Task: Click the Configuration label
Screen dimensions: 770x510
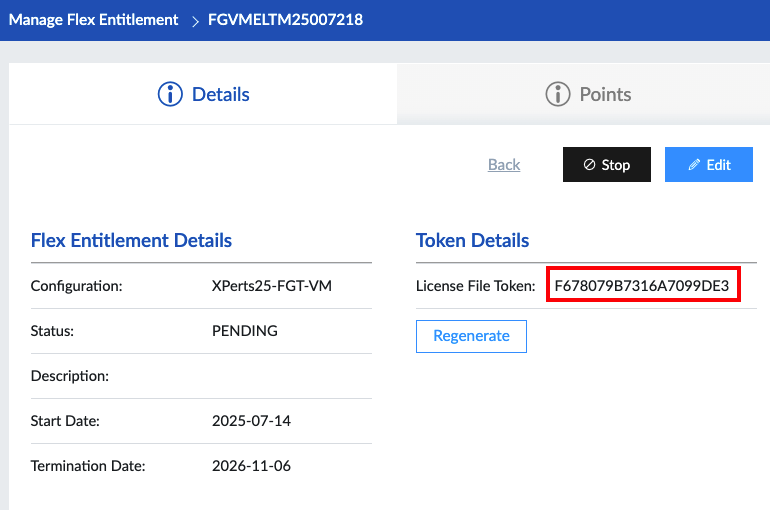Action: (76, 286)
